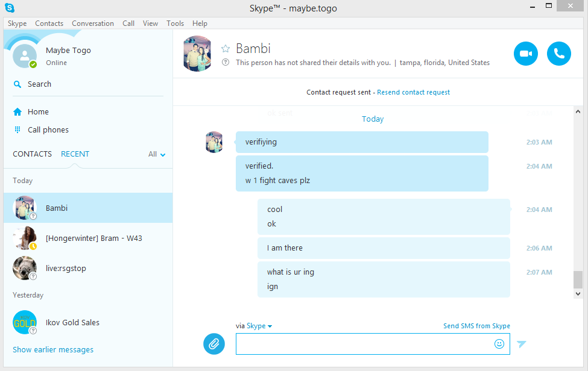Click the Today date header in chat

click(x=372, y=119)
